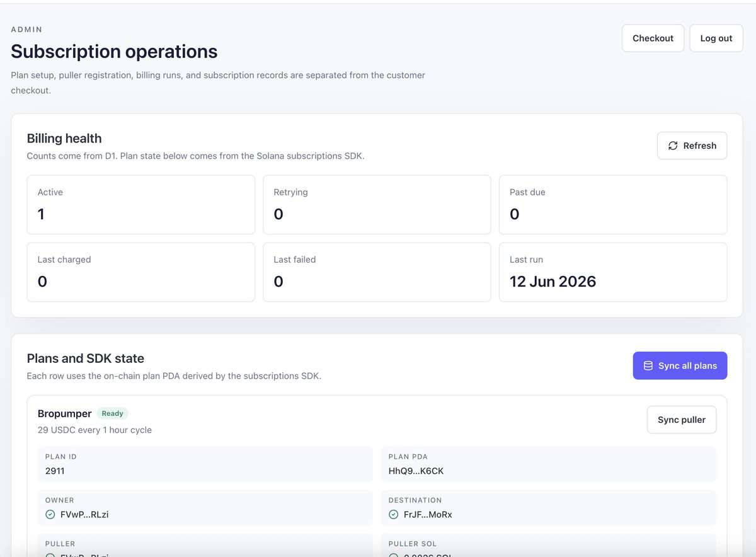The width and height of the screenshot is (756, 557).
Task: Click the 'Ready' status badge on Bropumper
Action: (x=113, y=413)
